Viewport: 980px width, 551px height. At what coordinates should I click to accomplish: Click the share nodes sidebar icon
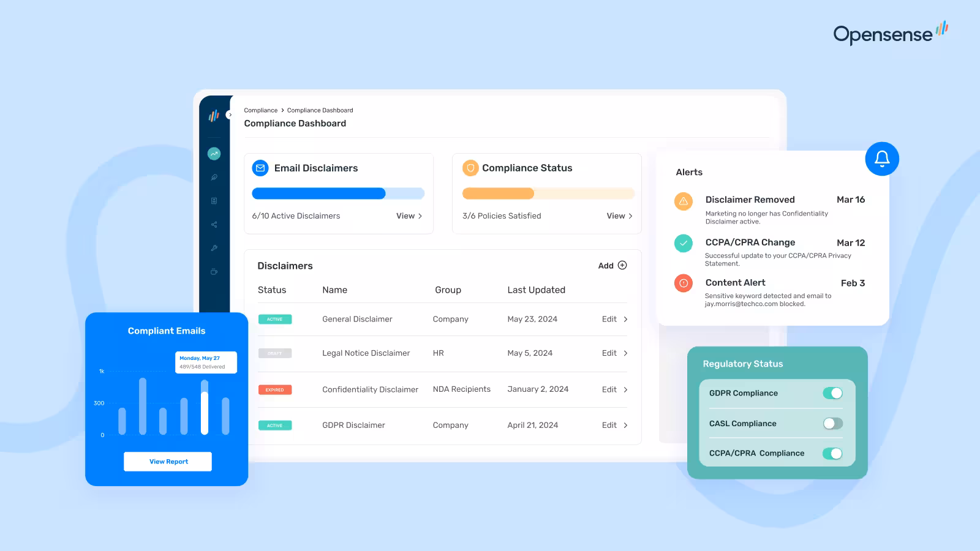coord(214,225)
